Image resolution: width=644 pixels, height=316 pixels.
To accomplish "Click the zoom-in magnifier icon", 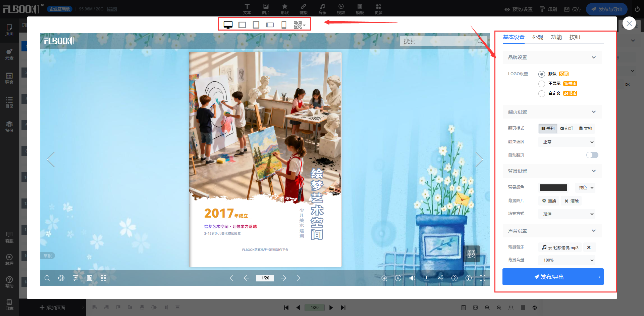I will (x=384, y=278).
